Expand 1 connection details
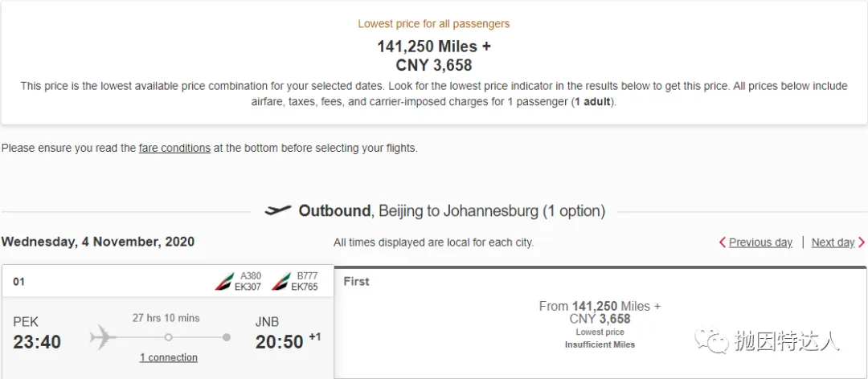This screenshot has width=868, height=379. 168,357
